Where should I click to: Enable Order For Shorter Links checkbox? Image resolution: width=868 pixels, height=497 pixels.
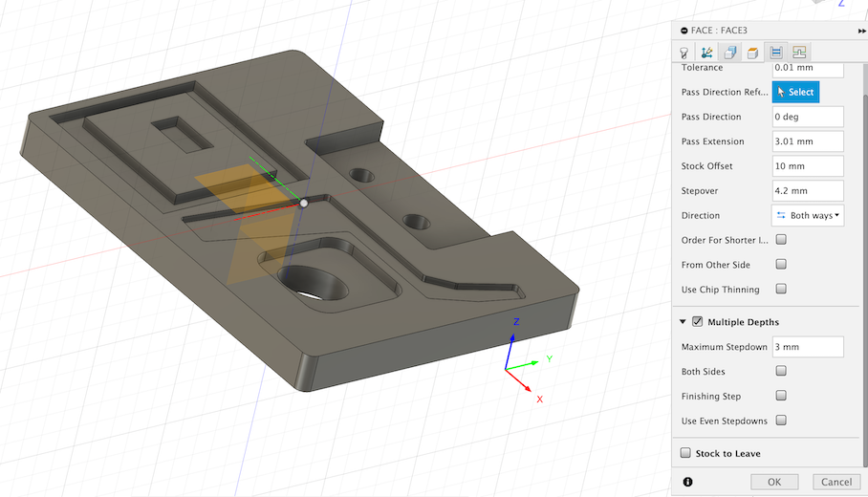tap(781, 240)
